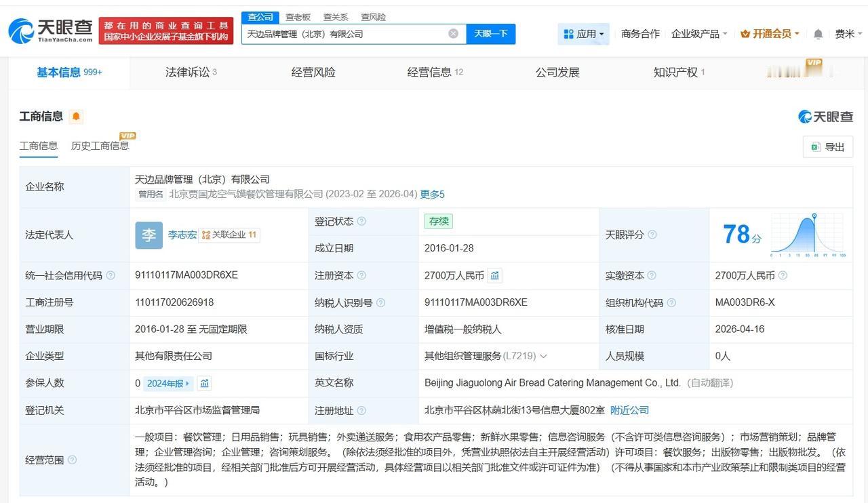Expand the 企业级产品 dropdown

tap(698, 34)
